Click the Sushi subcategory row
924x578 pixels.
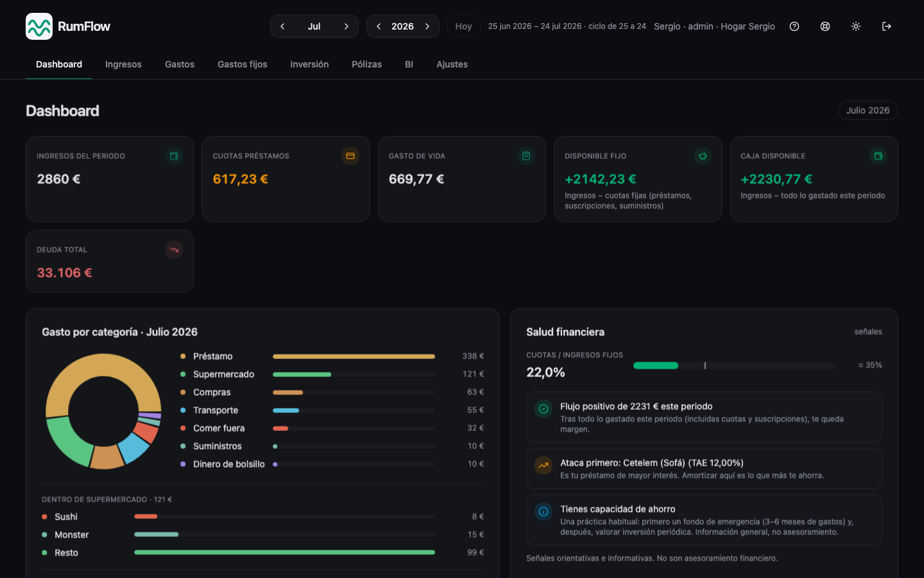[263, 517]
